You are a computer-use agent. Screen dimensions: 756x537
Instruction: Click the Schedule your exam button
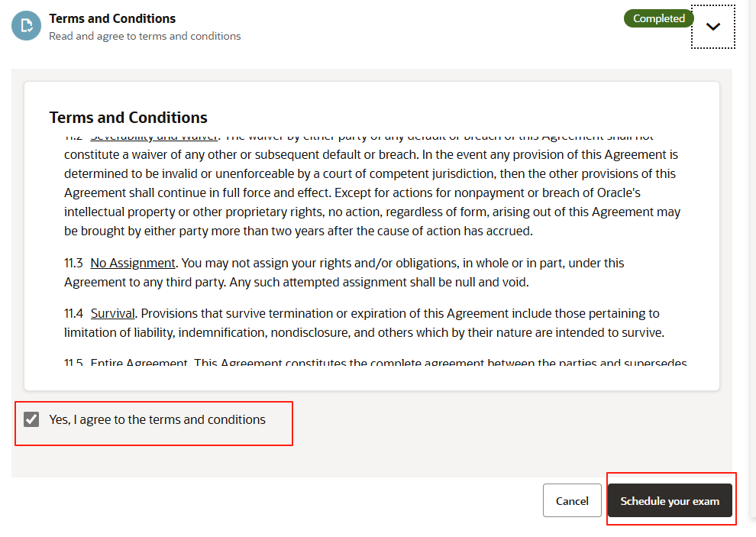670,501
